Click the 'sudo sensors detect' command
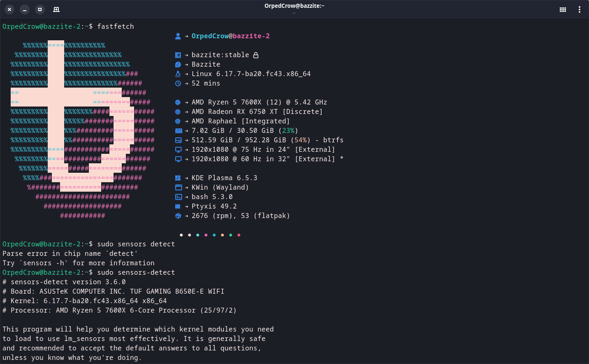The width and height of the screenshot is (589, 364). coord(136,244)
